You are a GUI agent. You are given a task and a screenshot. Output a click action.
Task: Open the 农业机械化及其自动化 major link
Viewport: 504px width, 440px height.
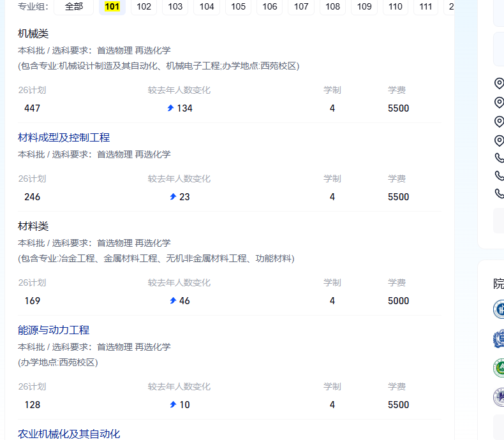click(x=69, y=434)
